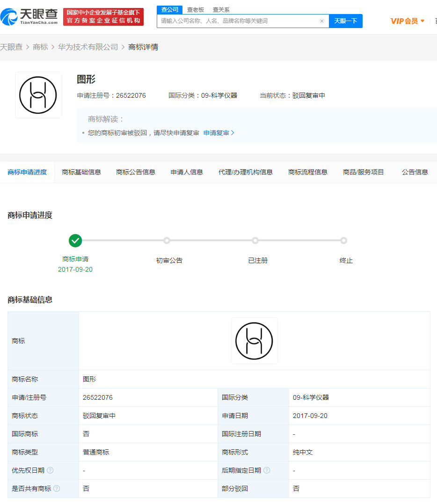Clear the search field with X icon
The width and height of the screenshot is (437, 504).
tap(321, 21)
